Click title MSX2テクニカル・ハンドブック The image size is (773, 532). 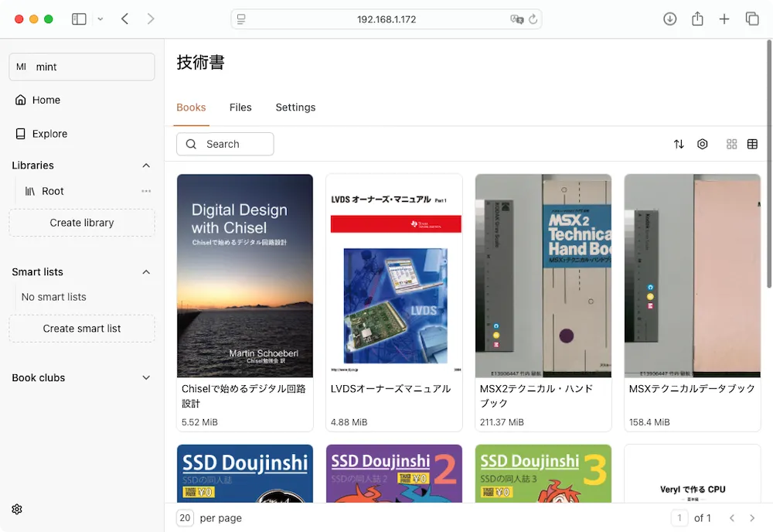[536, 397]
